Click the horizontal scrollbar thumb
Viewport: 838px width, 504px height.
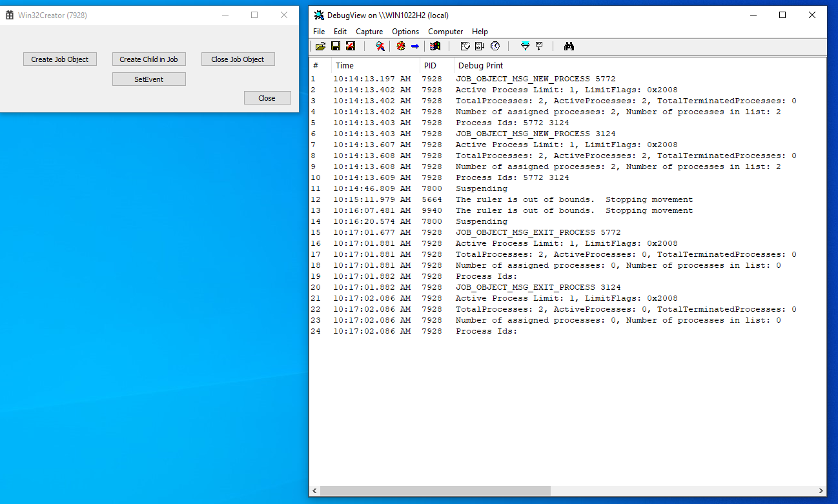[x=435, y=491]
